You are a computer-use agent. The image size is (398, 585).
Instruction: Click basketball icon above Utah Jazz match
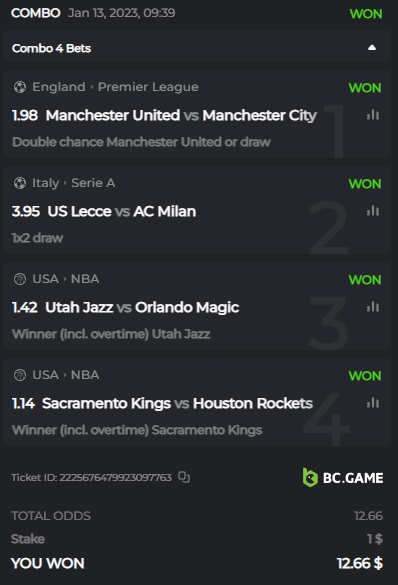click(20, 279)
